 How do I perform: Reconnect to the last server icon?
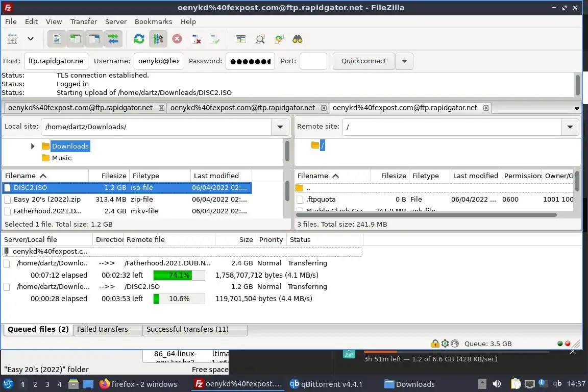pos(215,39)
